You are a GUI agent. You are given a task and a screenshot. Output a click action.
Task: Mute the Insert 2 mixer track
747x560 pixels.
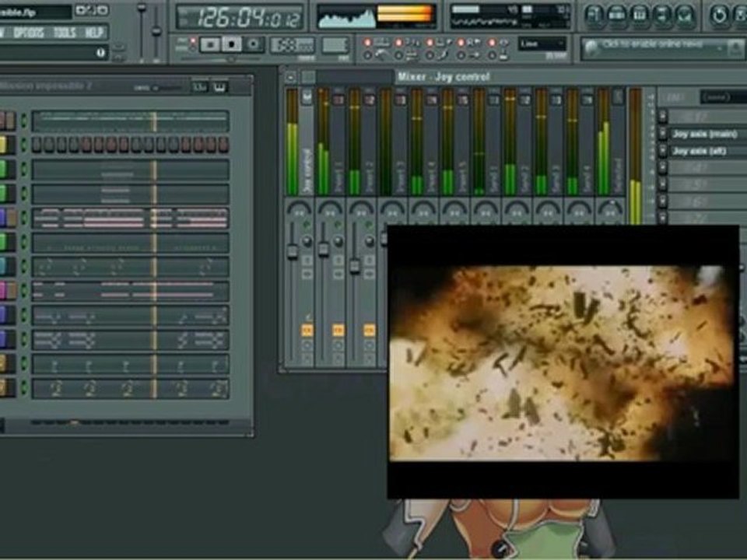(369, 223)
